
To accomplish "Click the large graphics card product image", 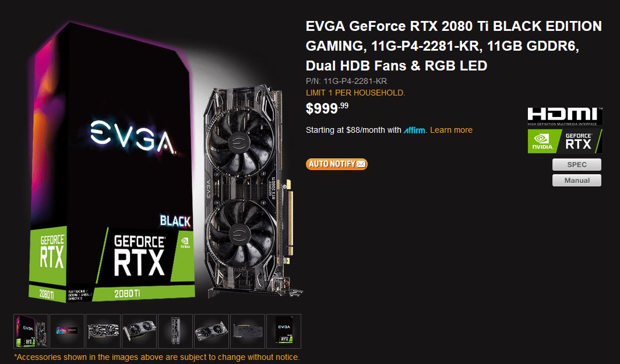I will point(249,192).
